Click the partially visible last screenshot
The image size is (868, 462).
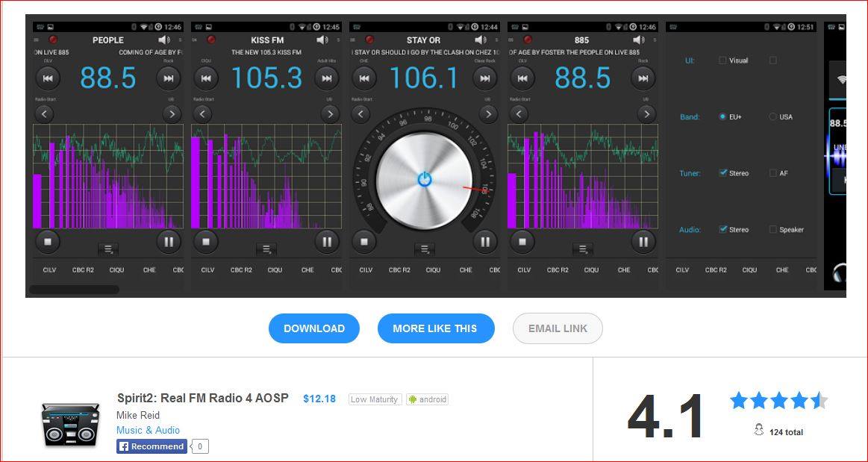(834, 155)
